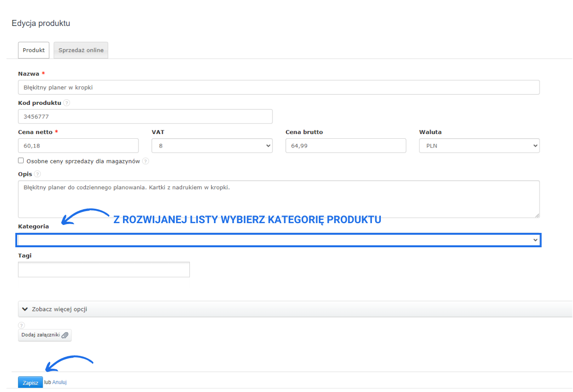The image size is (573, 392).
Task: Click the Anuluj link
Action: click(x=59, y=382)
